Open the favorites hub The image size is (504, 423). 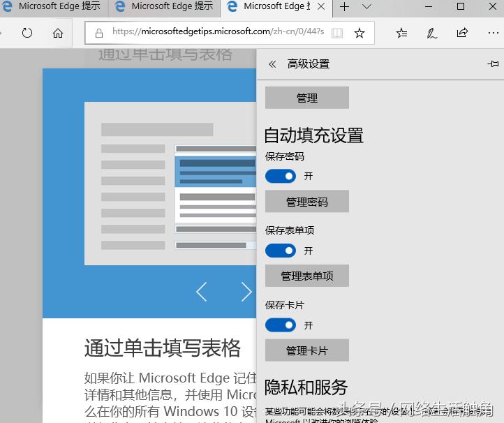pos(401,33)
